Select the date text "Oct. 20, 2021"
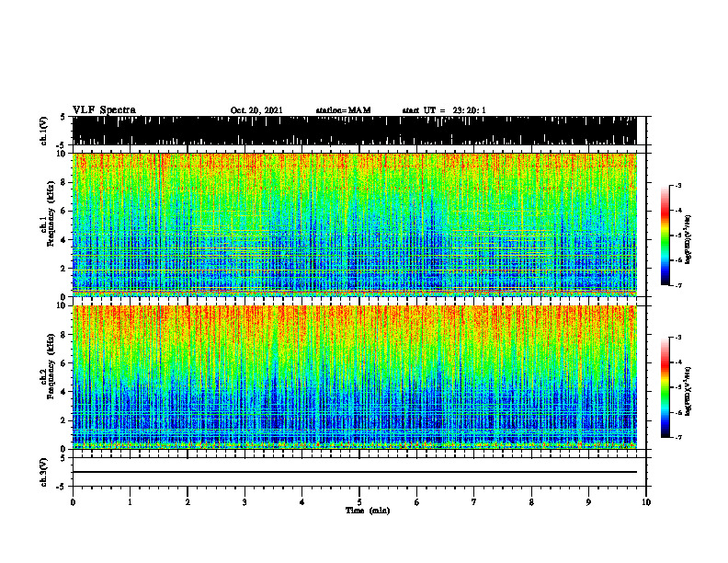The height and width of the screenshot is (563, 728). 256,110
